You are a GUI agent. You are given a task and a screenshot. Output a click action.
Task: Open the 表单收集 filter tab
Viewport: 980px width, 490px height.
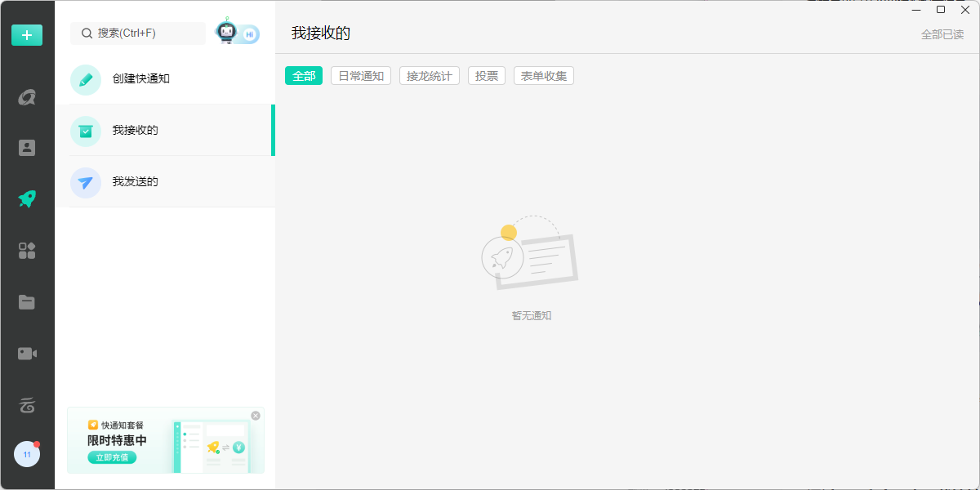543,75
